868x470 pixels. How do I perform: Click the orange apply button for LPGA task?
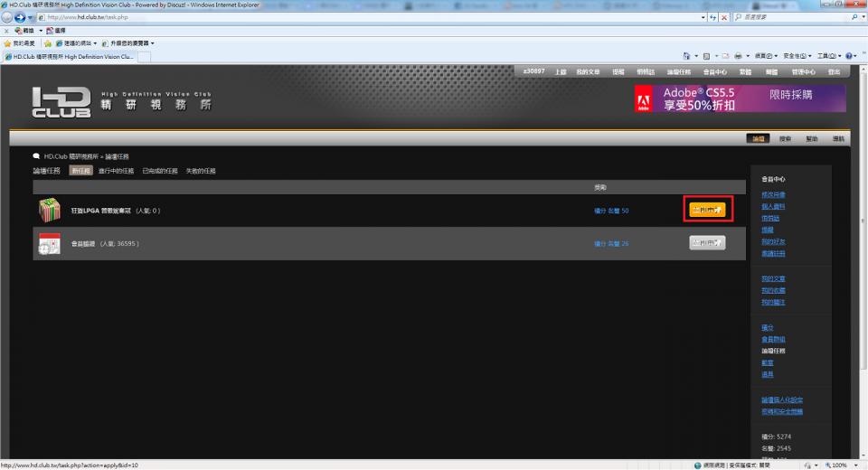(x=708, y=210)
